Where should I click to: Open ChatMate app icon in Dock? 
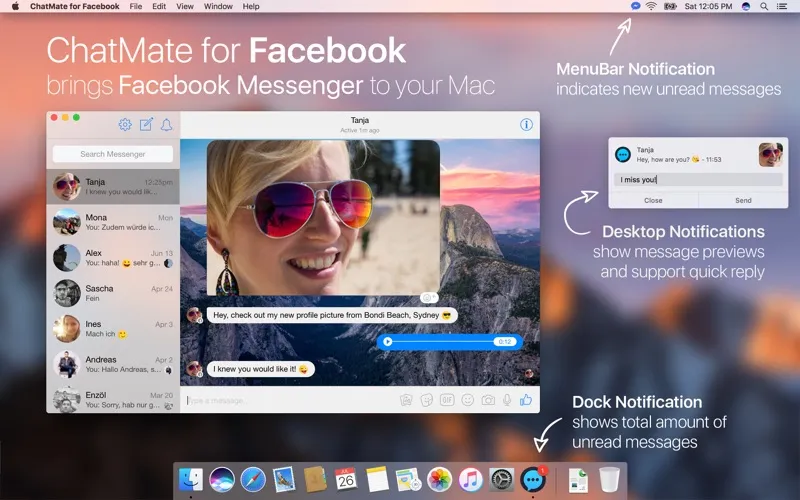point(533,480)
